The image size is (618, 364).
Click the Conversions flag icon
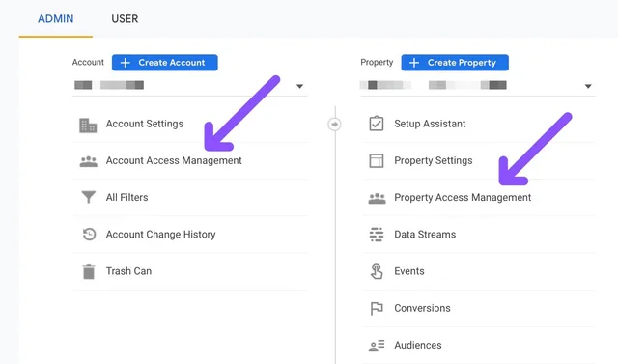[x=377, y=308]
